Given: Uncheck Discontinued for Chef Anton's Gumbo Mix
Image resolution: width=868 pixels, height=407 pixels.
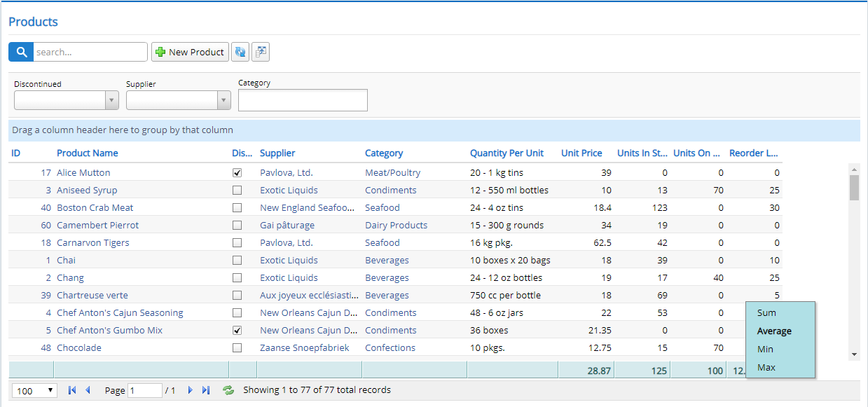Looking at the screenshot, I should click(237, 330).
